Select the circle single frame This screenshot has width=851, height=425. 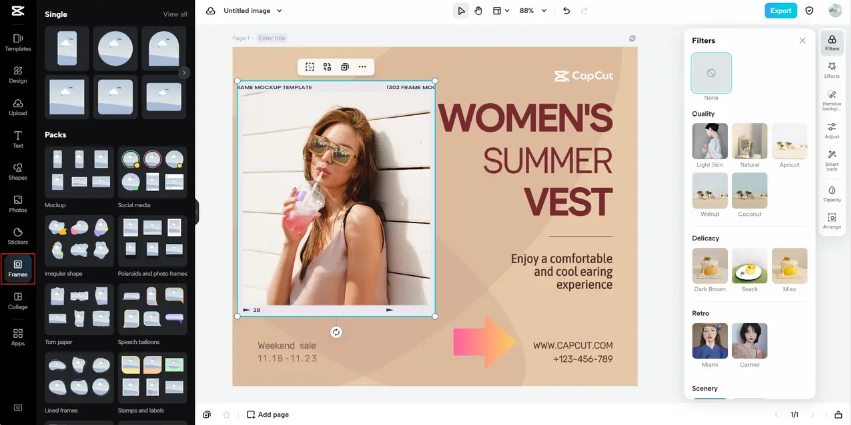(x=115, y=48)
